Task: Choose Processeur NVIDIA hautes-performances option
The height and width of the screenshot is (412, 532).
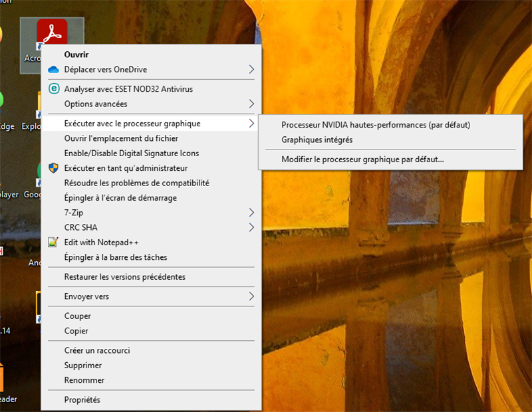Action: pos(375,125)
